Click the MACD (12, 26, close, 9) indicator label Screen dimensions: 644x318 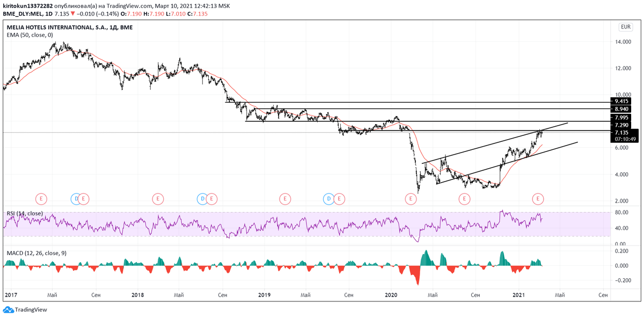[x=38, y=252]
